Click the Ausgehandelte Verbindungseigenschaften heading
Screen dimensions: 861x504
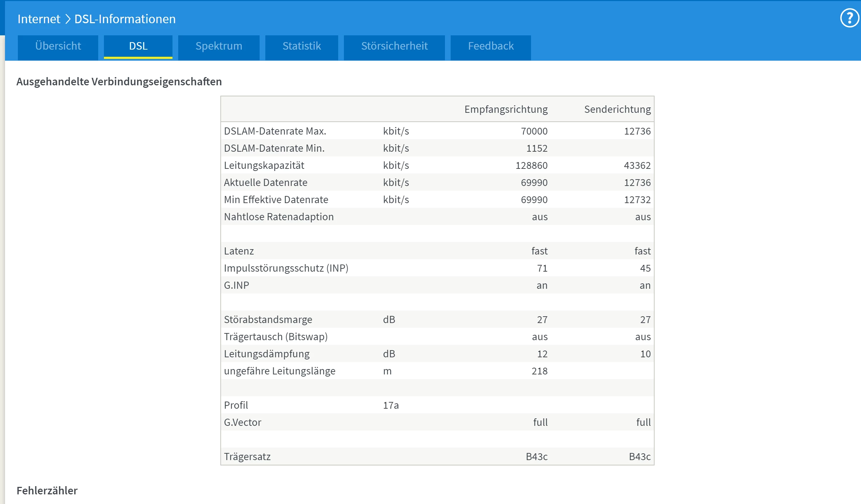(x=119, y=81)
